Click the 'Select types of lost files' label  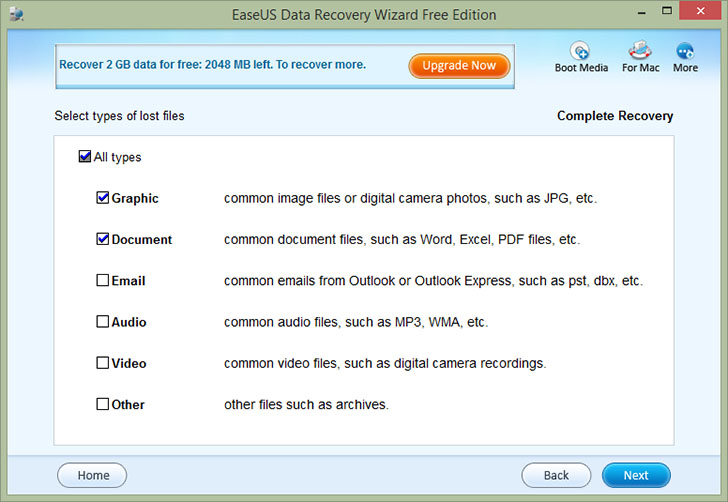(119, 116)
